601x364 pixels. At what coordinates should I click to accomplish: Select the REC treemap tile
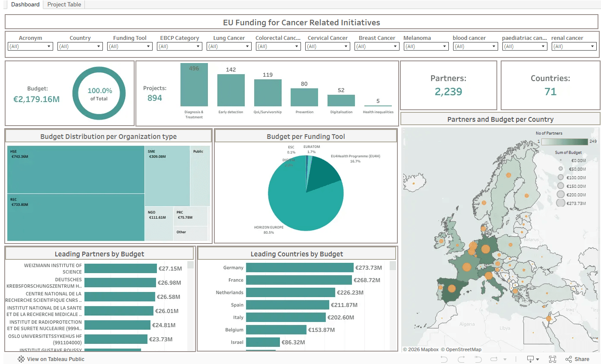pos(76,217)
